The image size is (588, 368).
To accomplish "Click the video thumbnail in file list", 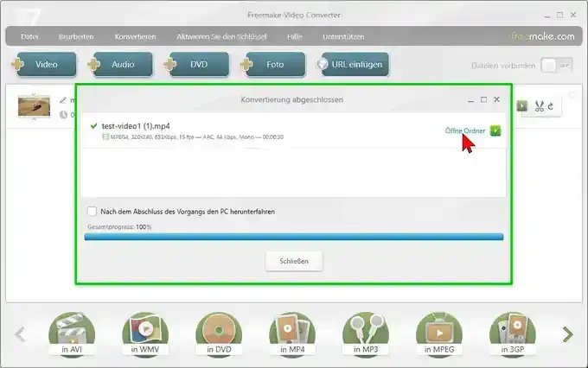I will pyautogui.click(x=34, y=106).
